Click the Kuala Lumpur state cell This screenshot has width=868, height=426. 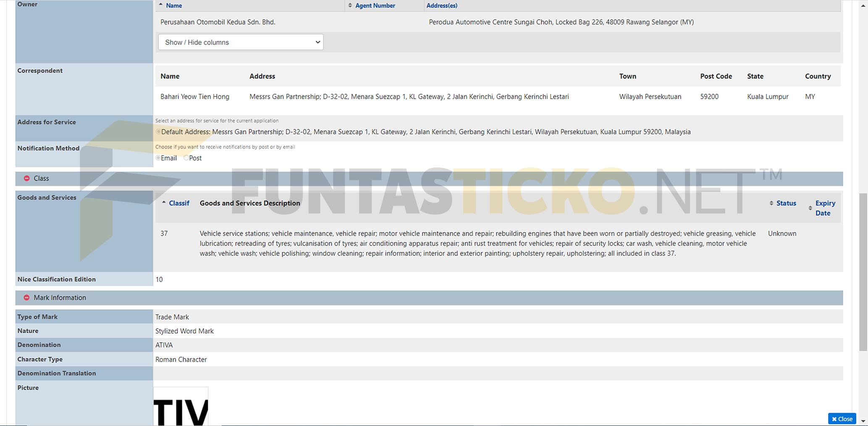tap(768, 97)
